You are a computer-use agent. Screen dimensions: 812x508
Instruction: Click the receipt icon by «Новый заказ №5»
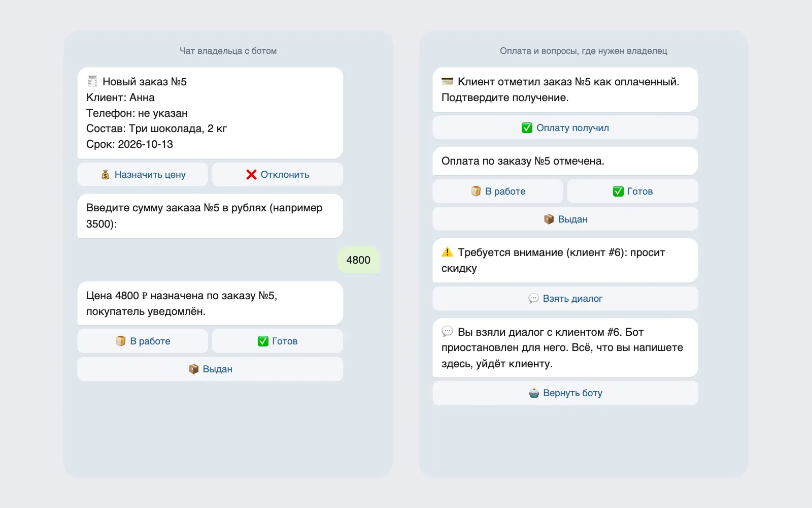(x=92, y=81)
